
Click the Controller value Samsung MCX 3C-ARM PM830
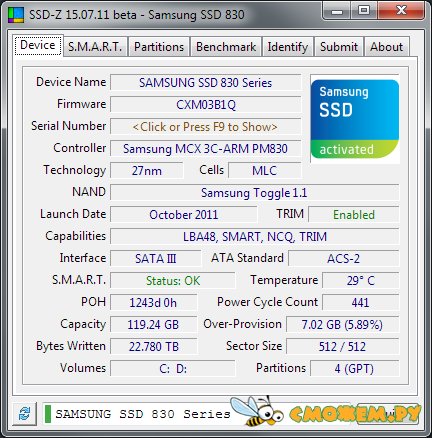[x=206, y=149]
